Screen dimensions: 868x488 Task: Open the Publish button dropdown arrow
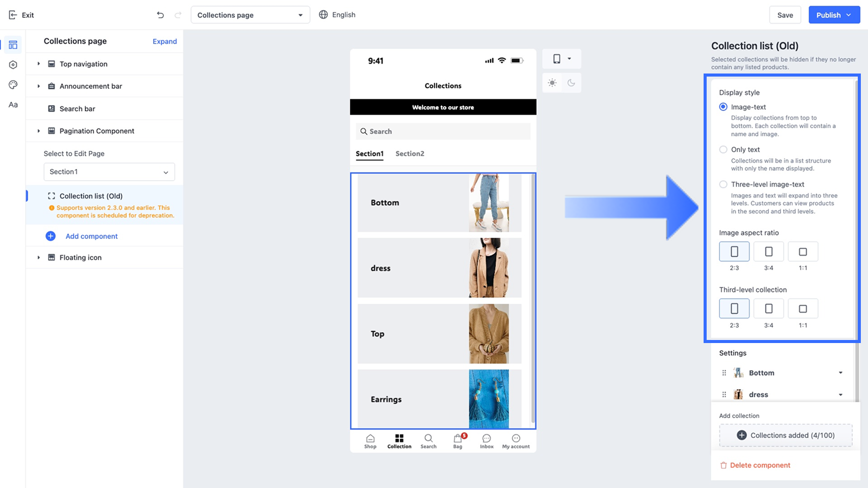(849, 15)
